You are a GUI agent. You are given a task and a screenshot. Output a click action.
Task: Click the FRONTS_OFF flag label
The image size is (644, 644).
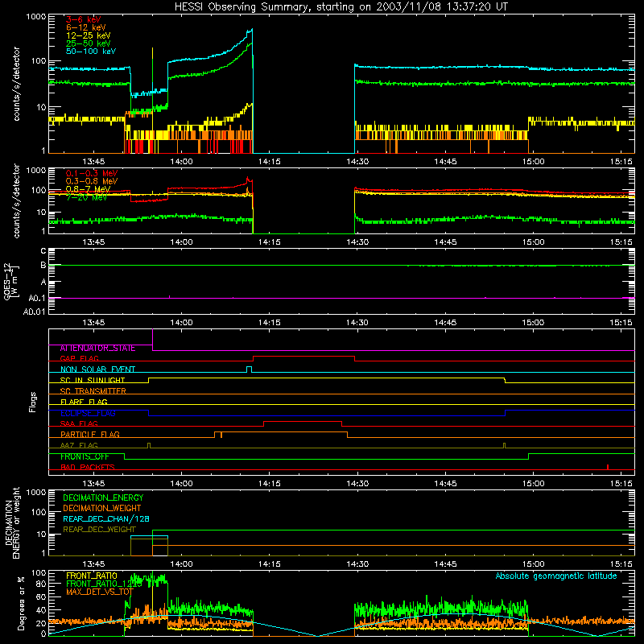point(85,456)
